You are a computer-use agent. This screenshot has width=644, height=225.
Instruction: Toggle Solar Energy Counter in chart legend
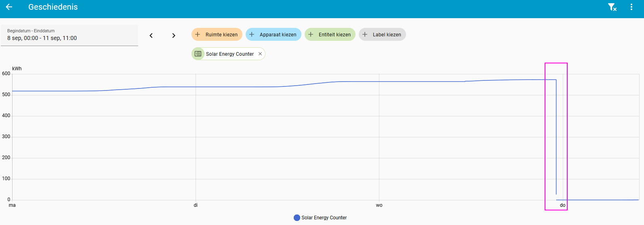(320, 218)
